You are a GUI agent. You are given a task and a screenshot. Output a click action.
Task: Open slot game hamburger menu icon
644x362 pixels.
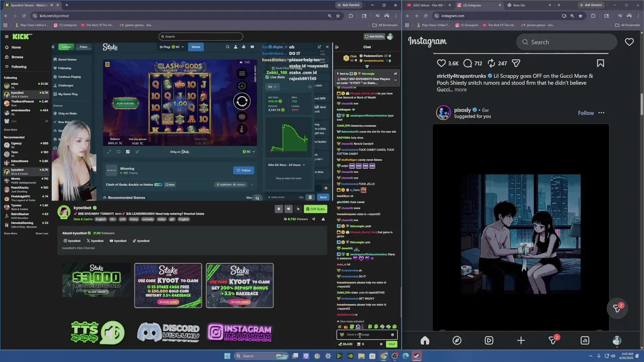242,73
